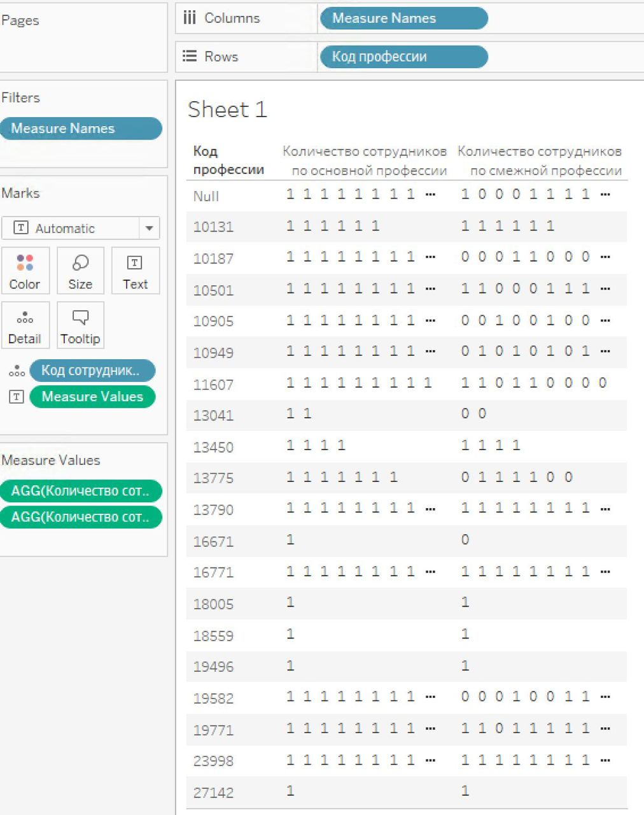
Task: Click the detail icon beside Код сотрудник pill
Action: (x=17, y=371)
